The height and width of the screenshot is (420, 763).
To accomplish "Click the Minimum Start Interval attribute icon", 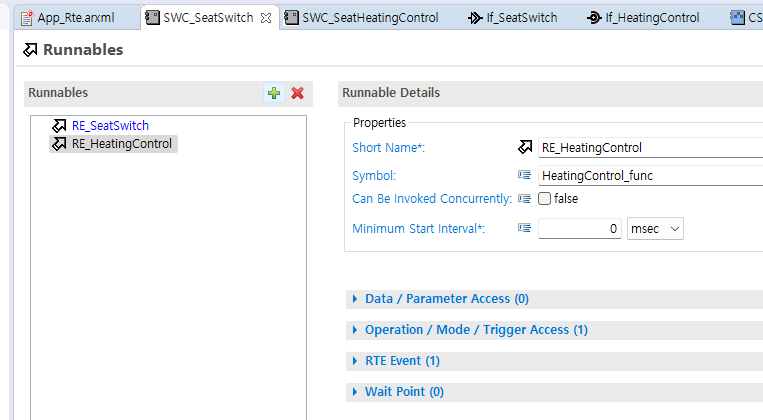I will tap(524, 228).
